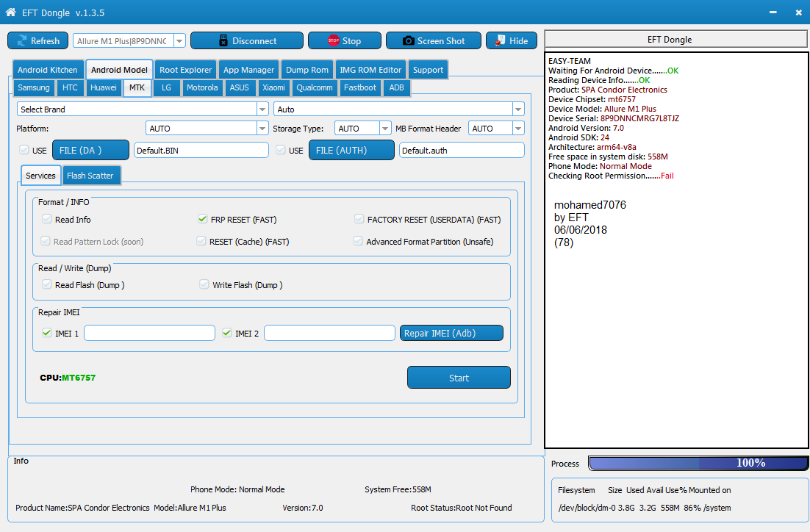Image resolution: width=810 pixels, height=532 pixels.
Task: Select the Samsung brand tab
Action: click(x=34, y=87)
